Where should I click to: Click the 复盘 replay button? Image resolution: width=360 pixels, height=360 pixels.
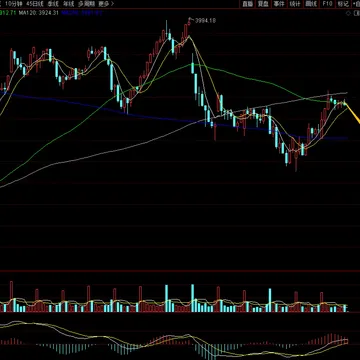[x=263, y=4]
